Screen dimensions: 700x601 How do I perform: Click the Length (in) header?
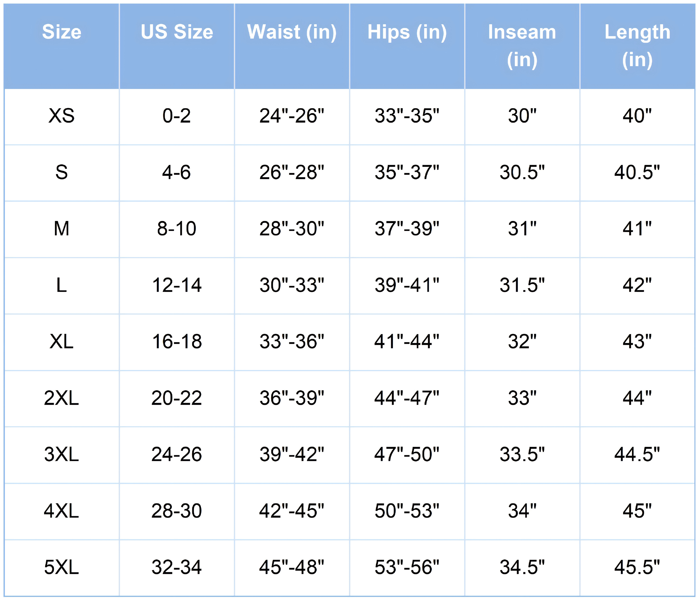[637, 46]
